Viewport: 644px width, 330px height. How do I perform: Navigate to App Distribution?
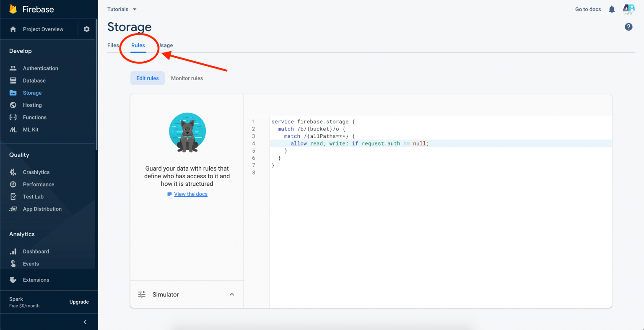[42, 209]
